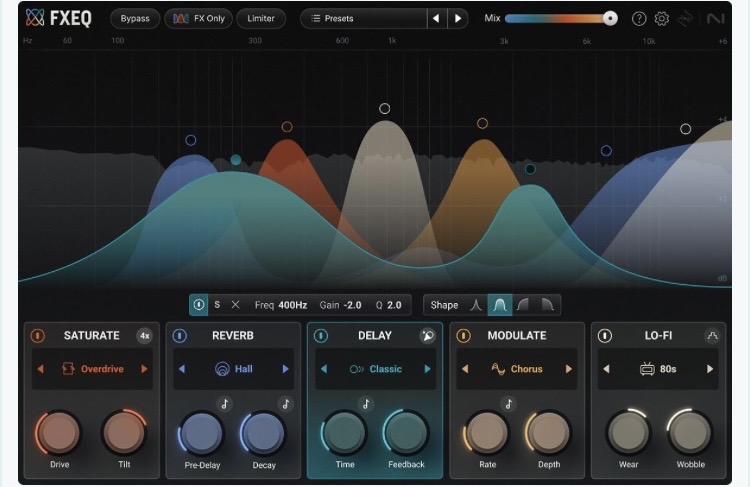Screen dimensions: 750x487
Task: Select the narrow peak shape icon
Action: [x=476, y=305]
